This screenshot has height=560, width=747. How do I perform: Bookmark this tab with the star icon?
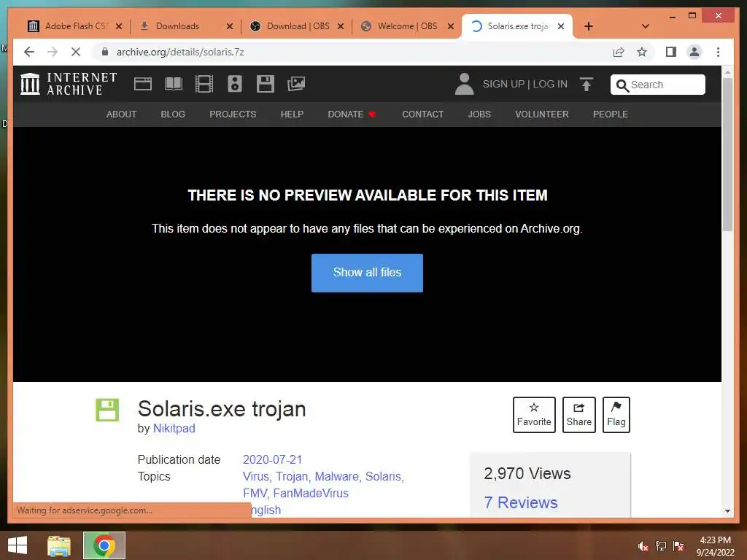(x=642, y=52)
